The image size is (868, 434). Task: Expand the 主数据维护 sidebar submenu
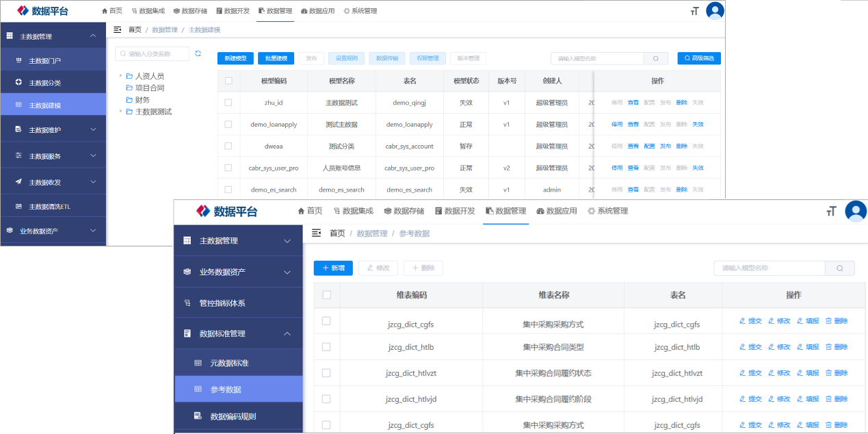93,129
